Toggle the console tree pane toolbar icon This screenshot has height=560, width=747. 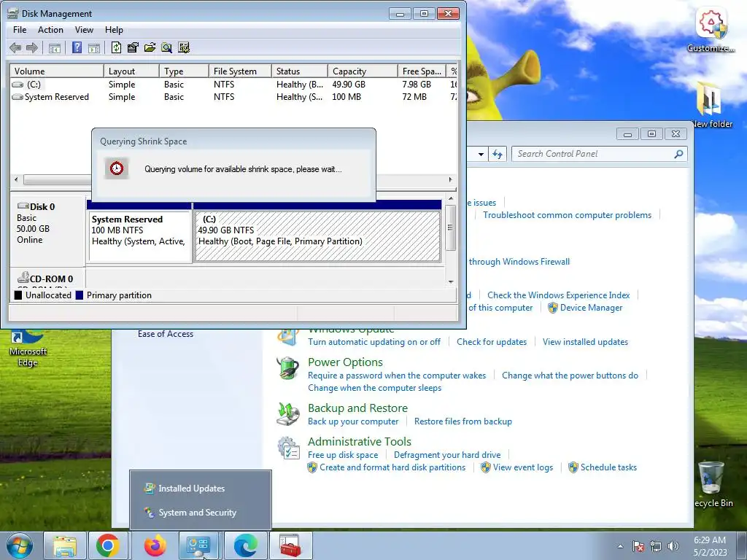point(55,47)
